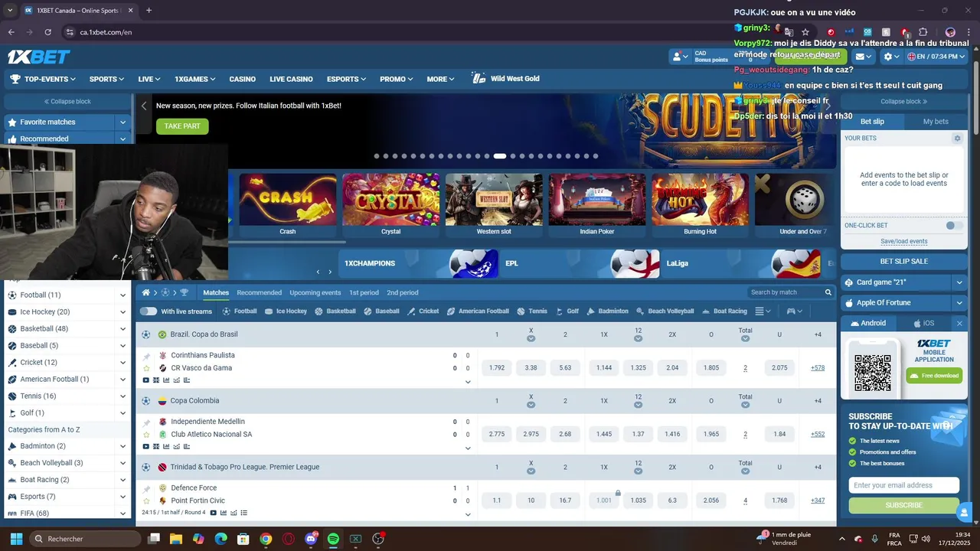Viewport: 980px width, 551px height.
Task: Select the Boat Racing sport filter
Action: coord(724,311)
